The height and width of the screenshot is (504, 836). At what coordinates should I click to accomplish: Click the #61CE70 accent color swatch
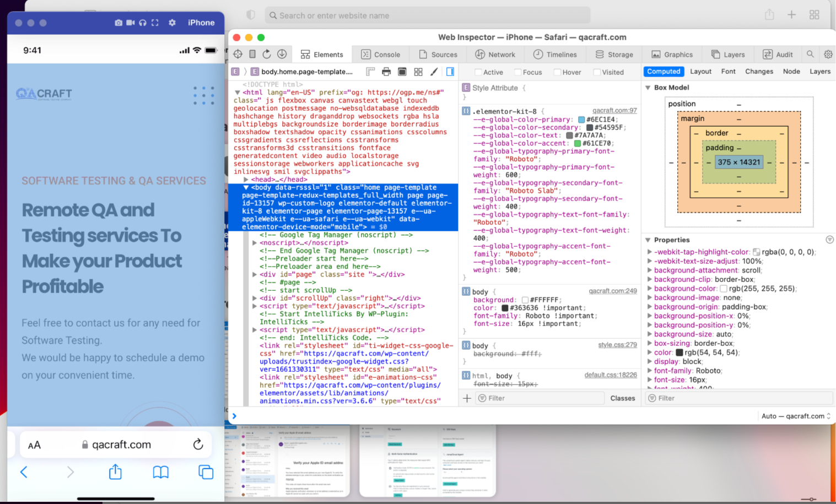coord(578,143)
